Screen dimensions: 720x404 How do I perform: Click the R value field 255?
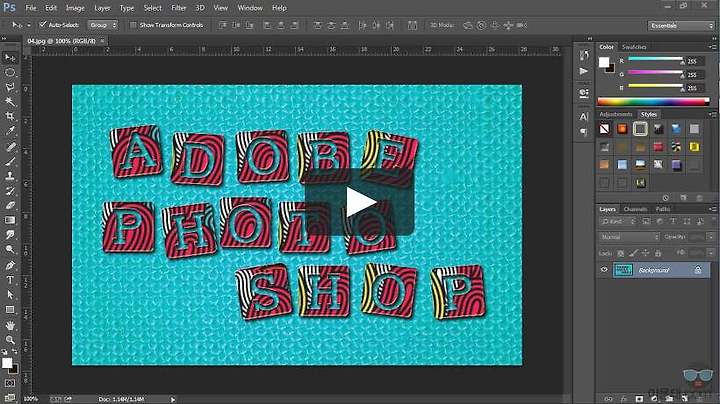[x=695, y=61]
